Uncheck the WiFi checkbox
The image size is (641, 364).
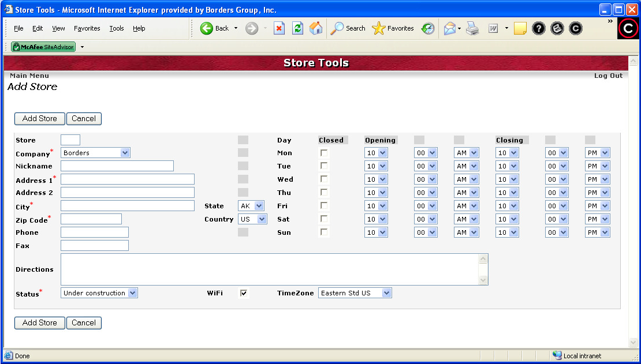pos(244,293)
